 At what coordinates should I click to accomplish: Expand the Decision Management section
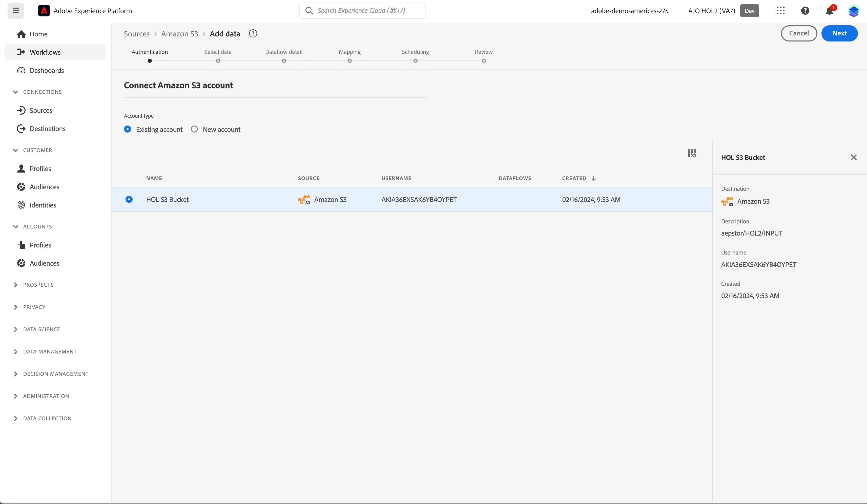coord(15,374)
